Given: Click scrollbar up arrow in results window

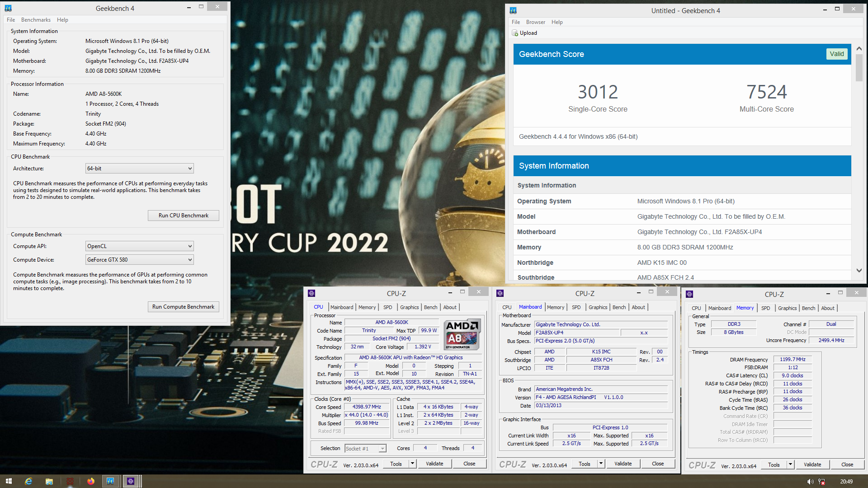Looking at the screenshot, I should pos(859,49).
